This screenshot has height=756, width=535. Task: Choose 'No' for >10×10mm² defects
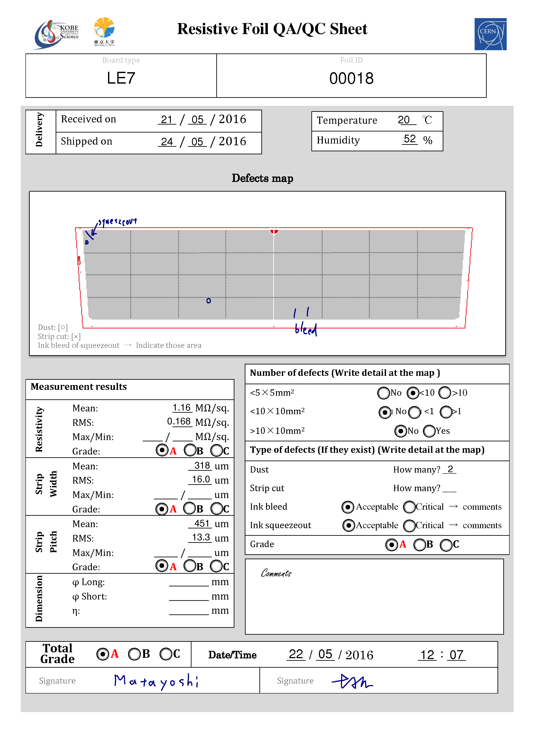click(401, 431)
